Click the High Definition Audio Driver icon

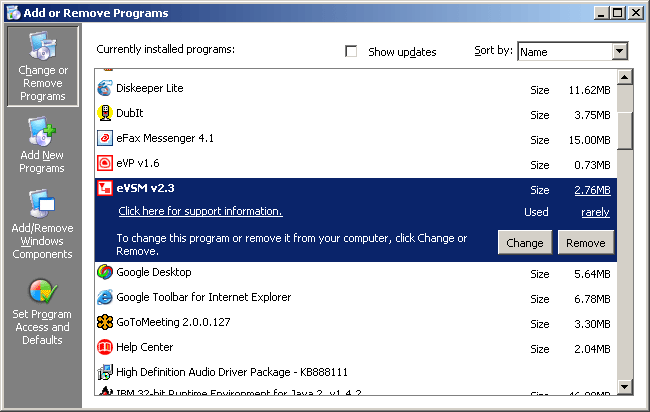(x=105, y=372)
